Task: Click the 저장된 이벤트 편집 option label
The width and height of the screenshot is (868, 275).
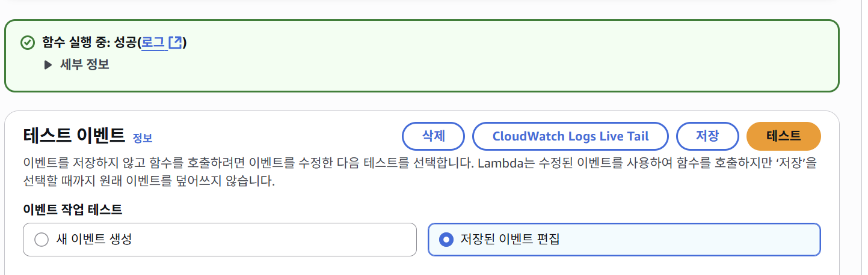Action: (x=509, y=240)
